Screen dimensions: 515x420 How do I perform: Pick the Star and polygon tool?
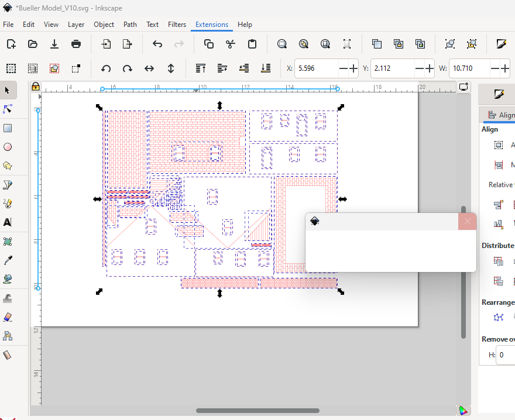tap(8, 166)
